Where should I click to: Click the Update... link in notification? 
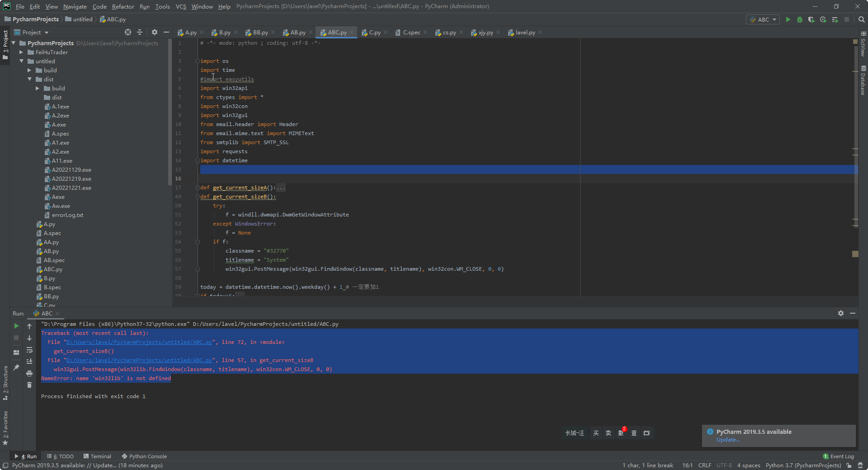(728, 440)
